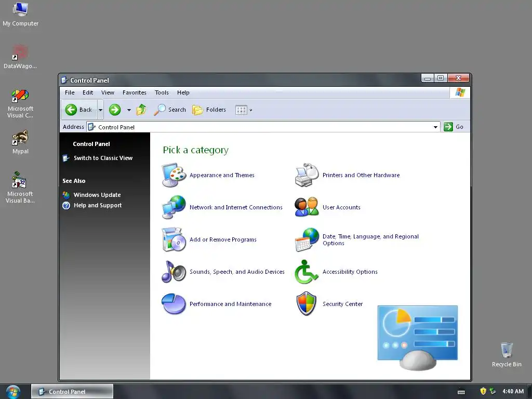Click the Control Panel title bar icon
This screenshot has width=532, height=399.
[64, 81]
